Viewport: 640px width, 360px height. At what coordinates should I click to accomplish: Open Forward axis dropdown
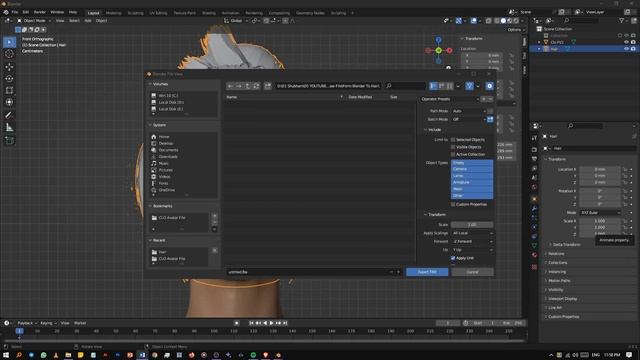pyautogui.click(x=472, y=242)
